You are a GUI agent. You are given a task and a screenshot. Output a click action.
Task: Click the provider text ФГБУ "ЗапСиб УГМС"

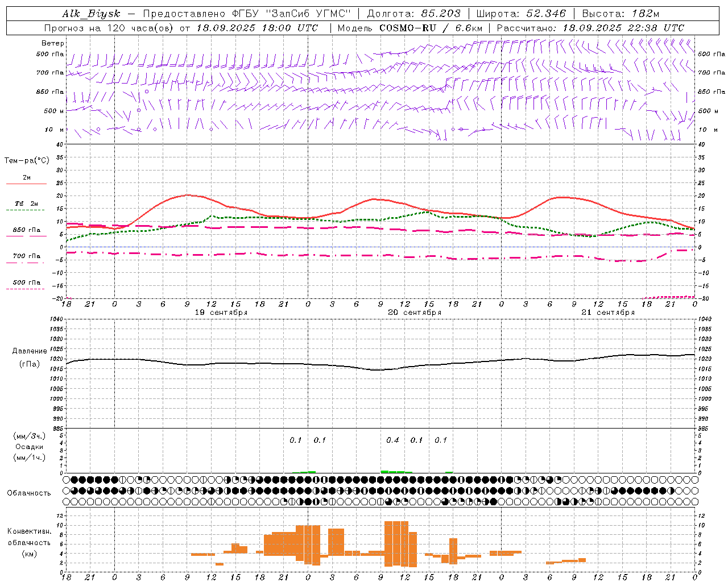[292, 14]
